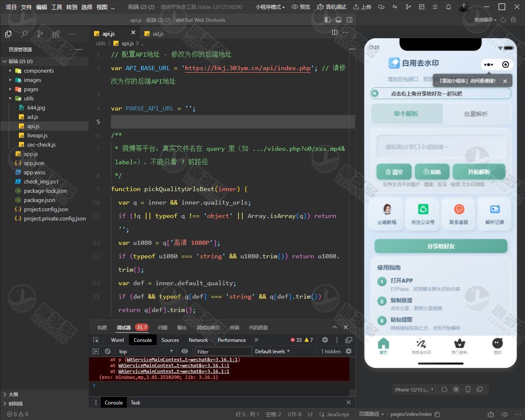
Task: Open the 编辑 menu
Action: coord(42,7)
